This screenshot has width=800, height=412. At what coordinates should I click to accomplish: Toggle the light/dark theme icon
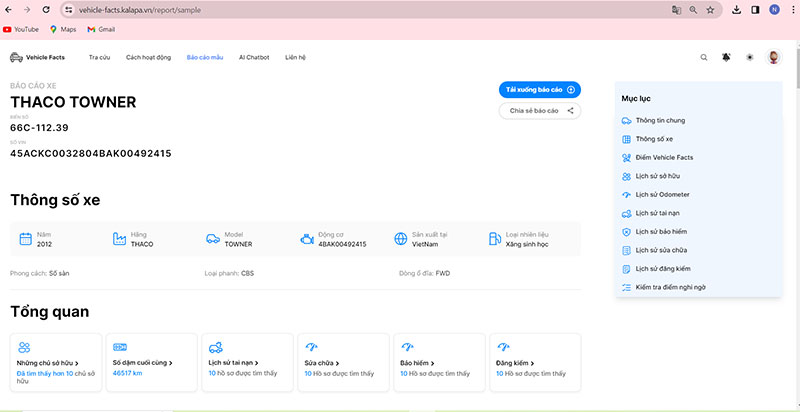[x=750, y=58]
